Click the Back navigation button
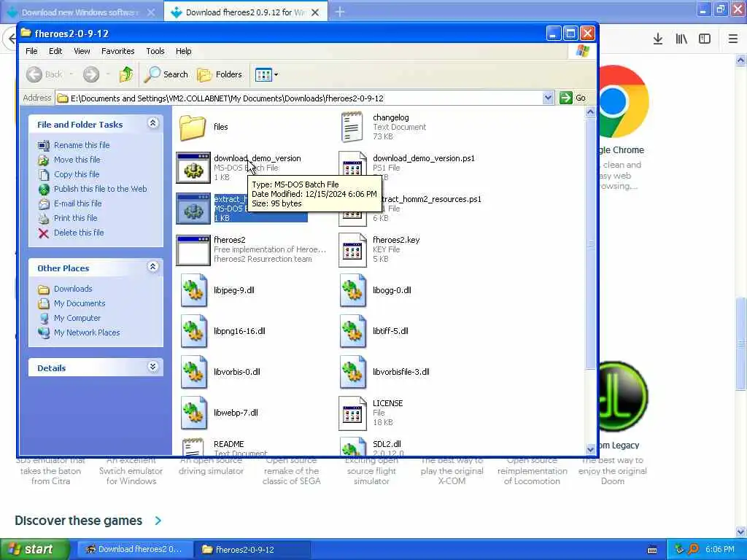Screen dimensions: 747x560 44,74
